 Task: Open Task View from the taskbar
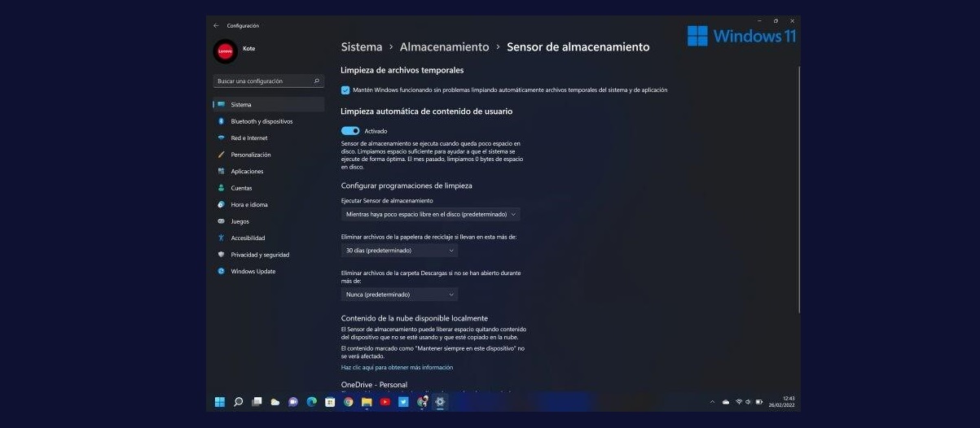pyautogui.click(x=257, y=401)
